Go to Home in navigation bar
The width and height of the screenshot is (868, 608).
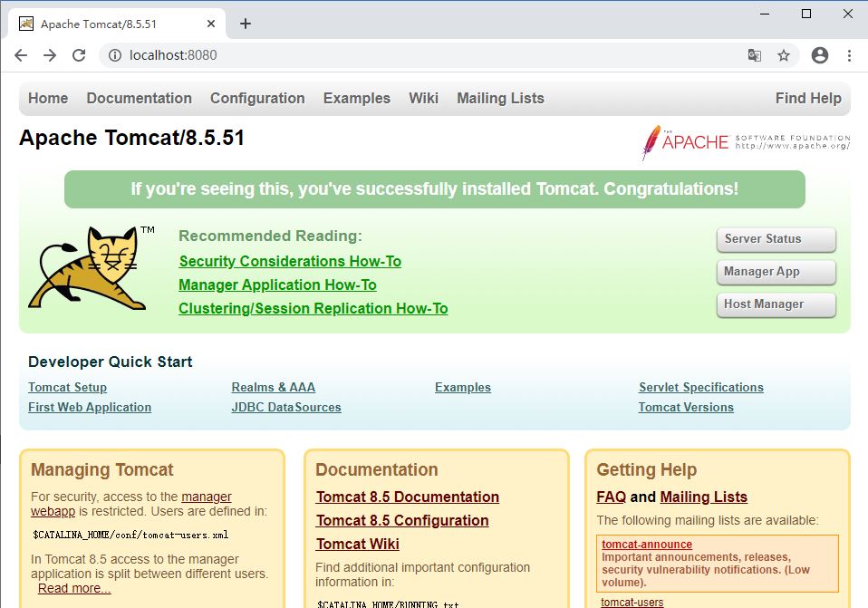coord(48,98)
